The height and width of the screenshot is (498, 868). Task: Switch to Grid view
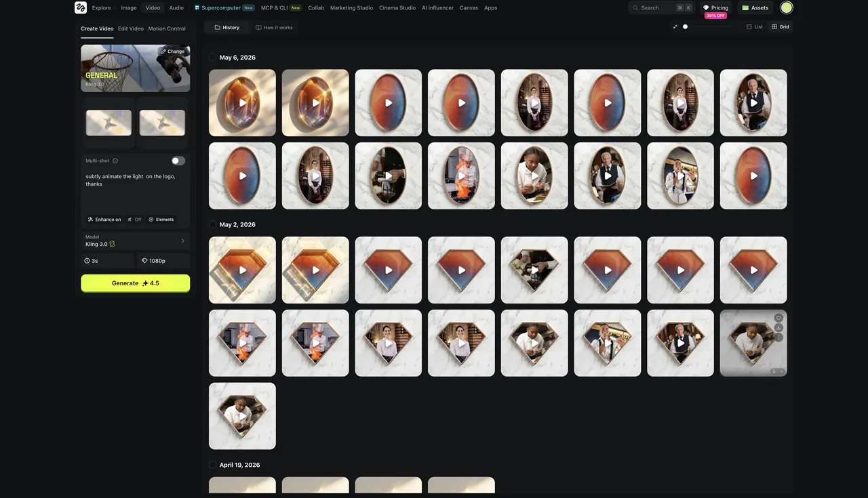point(781,27)
